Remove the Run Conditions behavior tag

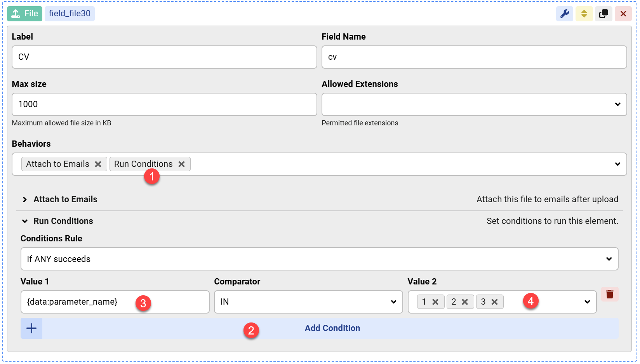(181, 164)
